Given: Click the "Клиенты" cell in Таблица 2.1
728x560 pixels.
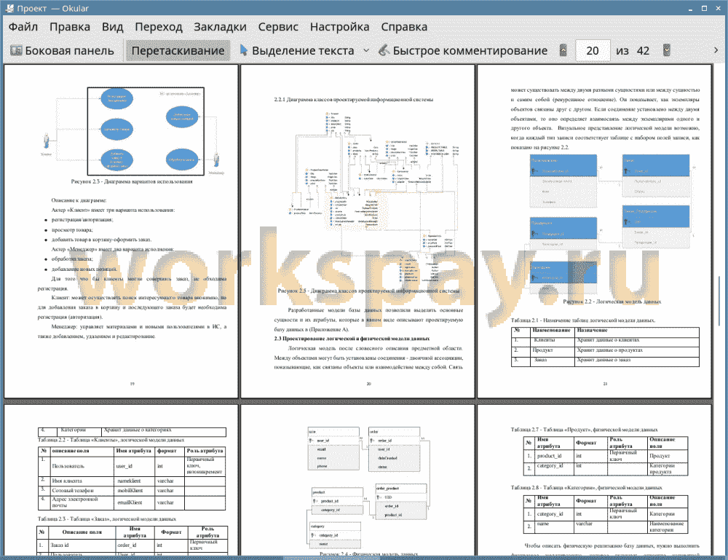Looking at the screenshot, I should point(553,340).
